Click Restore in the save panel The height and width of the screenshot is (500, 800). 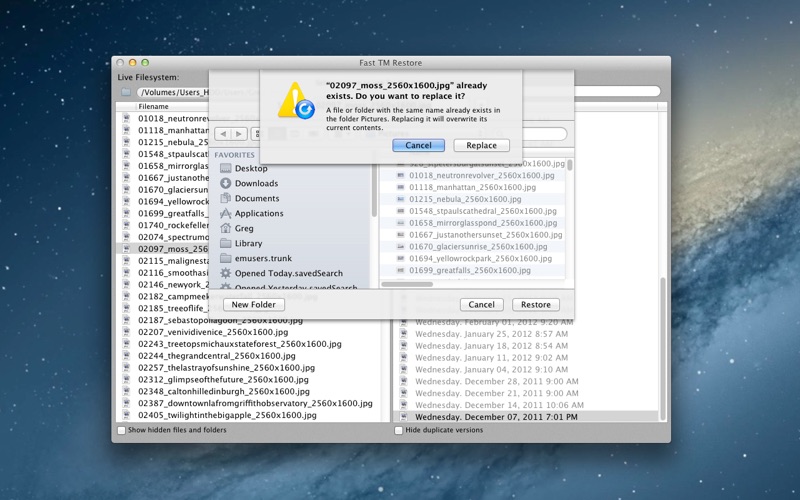coord(536,305)
